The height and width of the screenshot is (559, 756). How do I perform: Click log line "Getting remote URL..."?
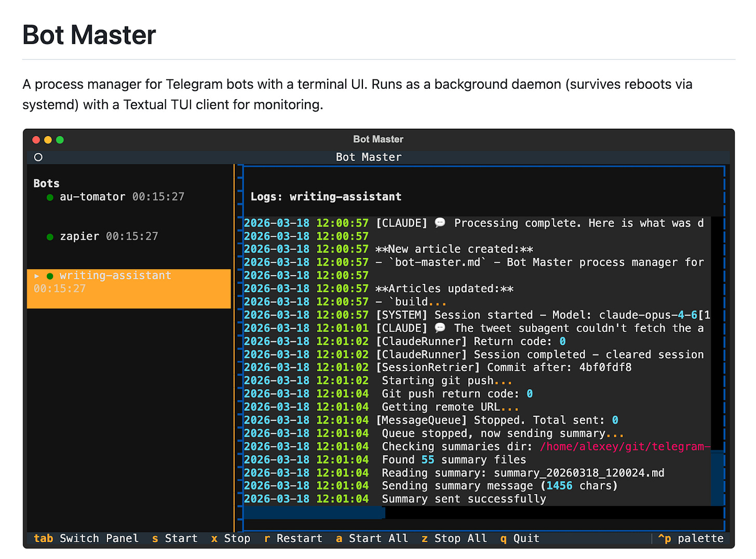(x=382, y=407)
